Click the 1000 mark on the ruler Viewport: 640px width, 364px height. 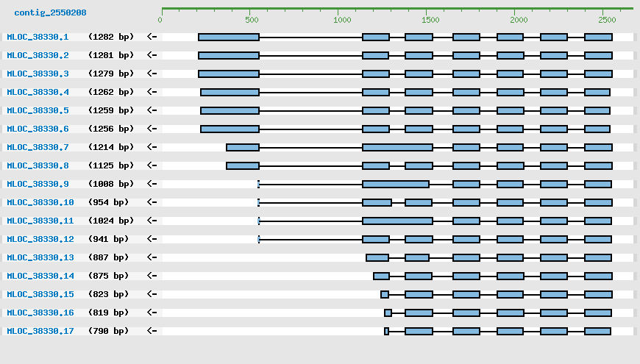(342, 20)
